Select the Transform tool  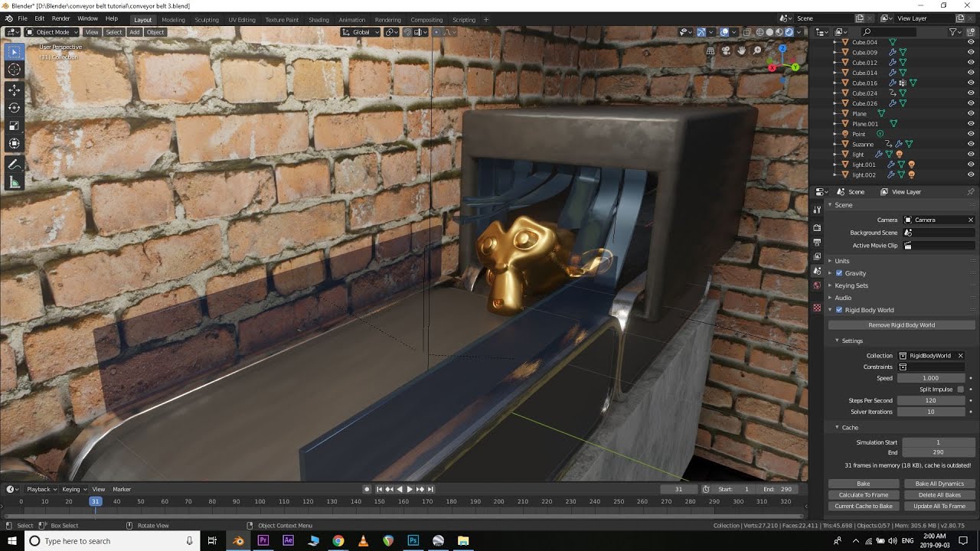[x=14, y=143]
